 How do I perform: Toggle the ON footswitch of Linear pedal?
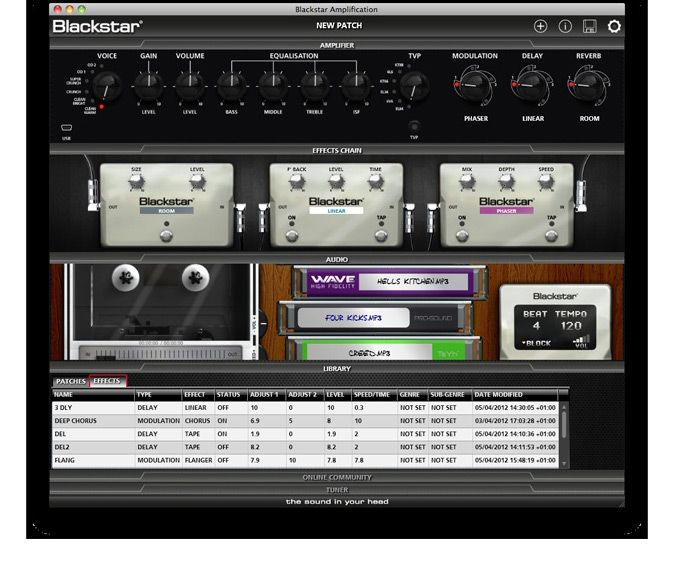[292, 236]
